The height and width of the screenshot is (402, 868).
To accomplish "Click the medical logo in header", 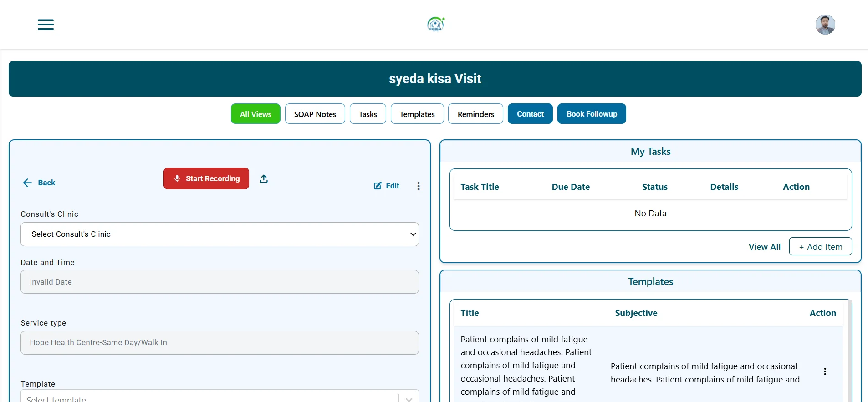I will coord(435,24).
